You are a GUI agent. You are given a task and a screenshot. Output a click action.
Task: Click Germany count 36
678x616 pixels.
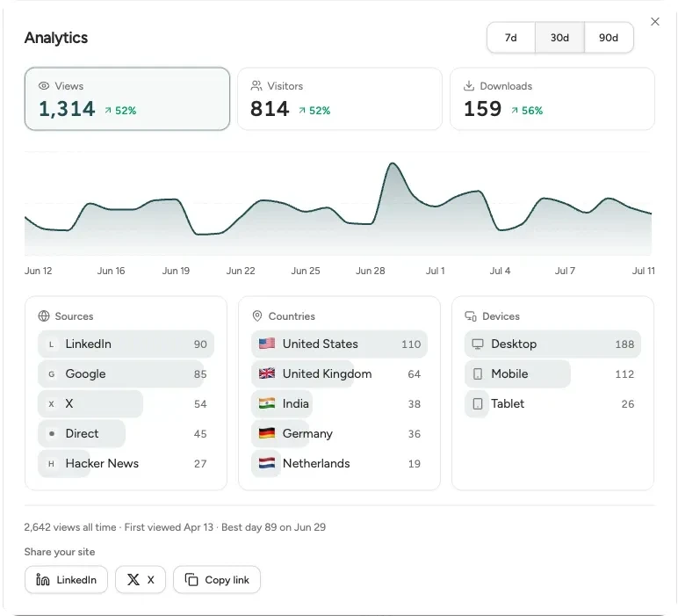pyautogui.click(x=415, y=434)
